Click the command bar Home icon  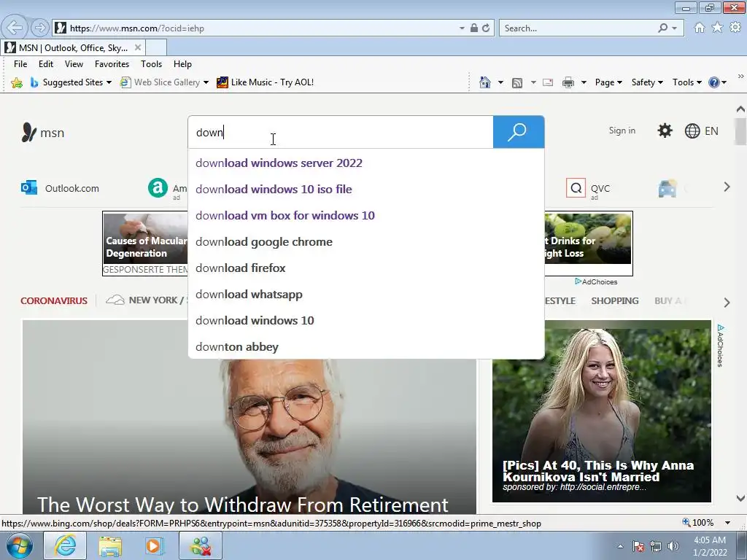coord(484,82)
